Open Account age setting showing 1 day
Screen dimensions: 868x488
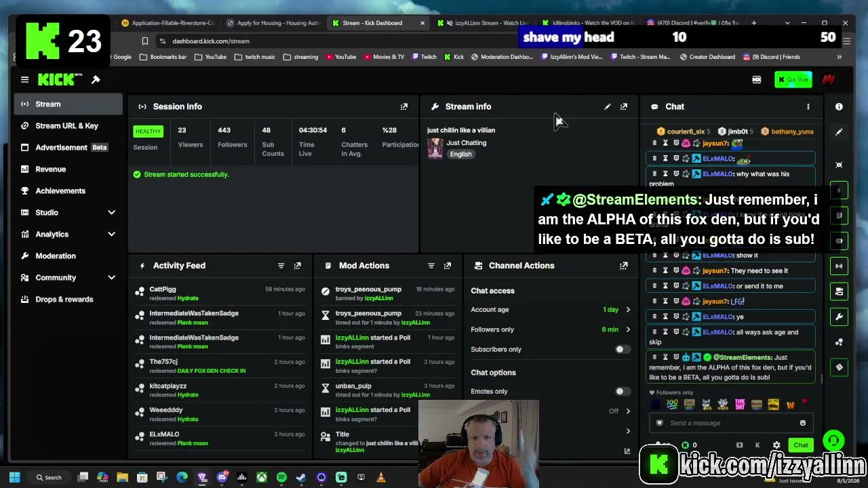click(x=551, y=310)
